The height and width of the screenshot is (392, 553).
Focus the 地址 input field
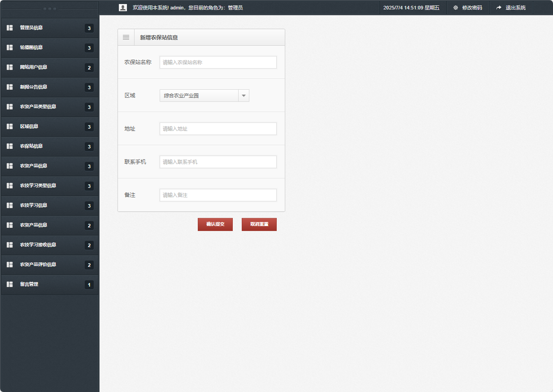tap(218, 129)
